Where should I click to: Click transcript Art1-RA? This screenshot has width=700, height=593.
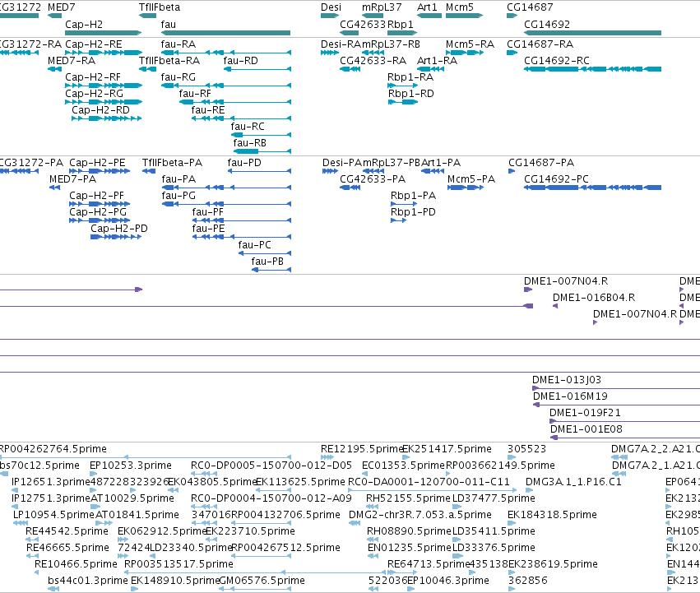(x=430, y=69)
